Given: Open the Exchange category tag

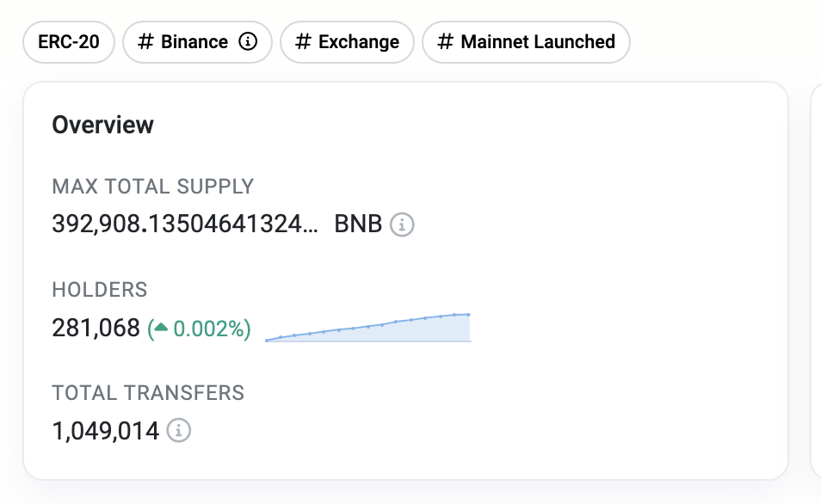Looking at the screenshot, I should 347,41.
